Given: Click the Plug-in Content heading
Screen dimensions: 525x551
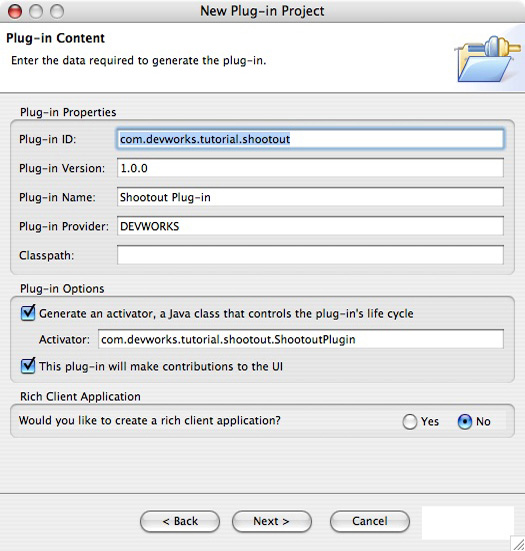Looking at the screenshot, I should (56, 38).
